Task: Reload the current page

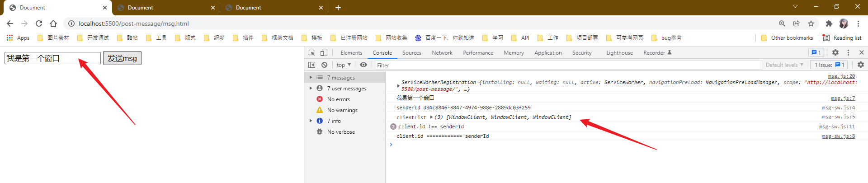Action: tap(39, 23)
